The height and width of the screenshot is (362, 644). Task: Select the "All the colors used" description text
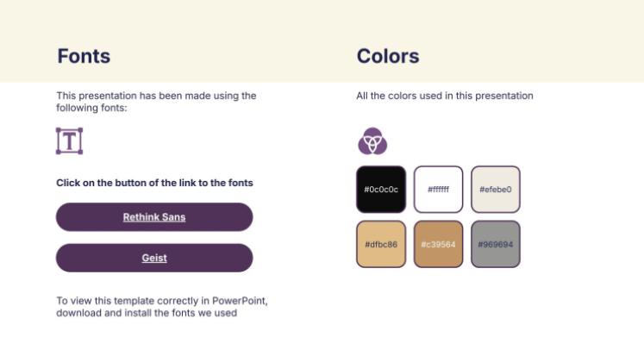point(445,96)
